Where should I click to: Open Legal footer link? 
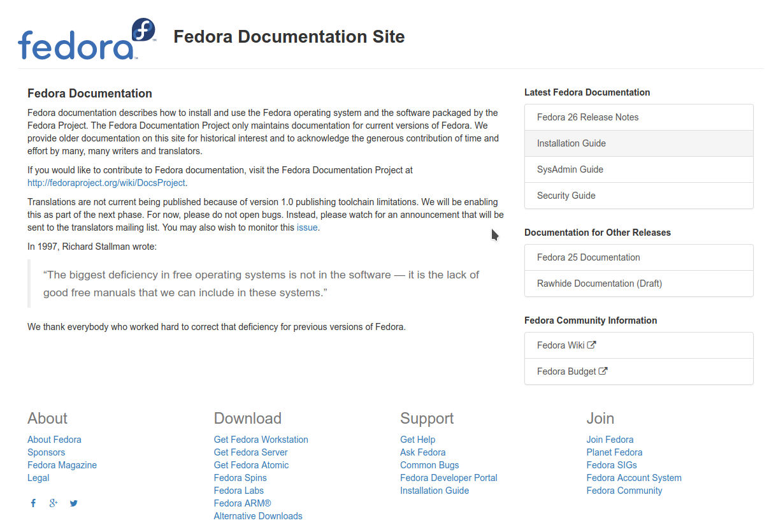(38, 478)
